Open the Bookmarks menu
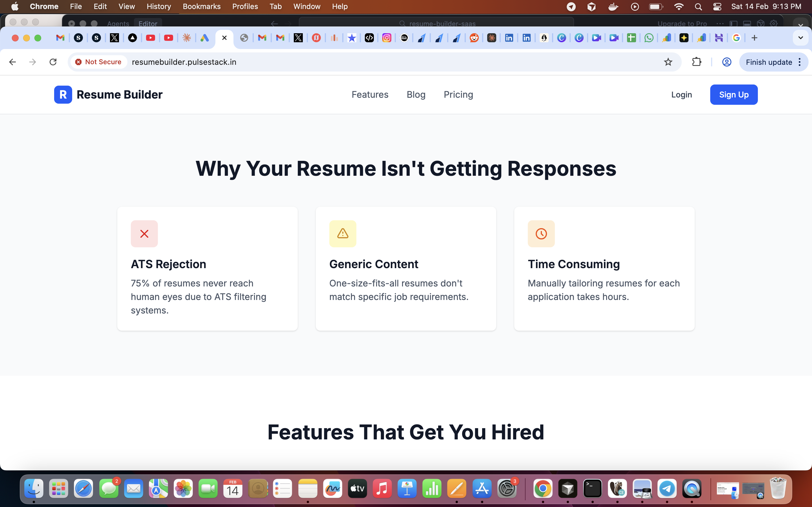Screen dimensions: 812x507 (x=201, y=6)
